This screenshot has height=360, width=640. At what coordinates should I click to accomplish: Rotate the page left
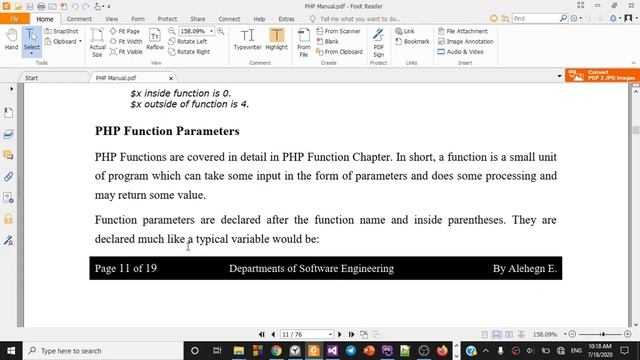click(x=188, y=41)
